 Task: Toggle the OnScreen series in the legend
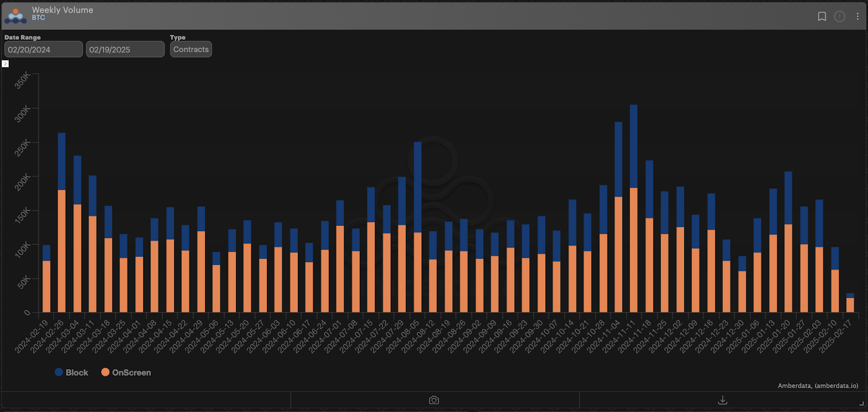131,372
